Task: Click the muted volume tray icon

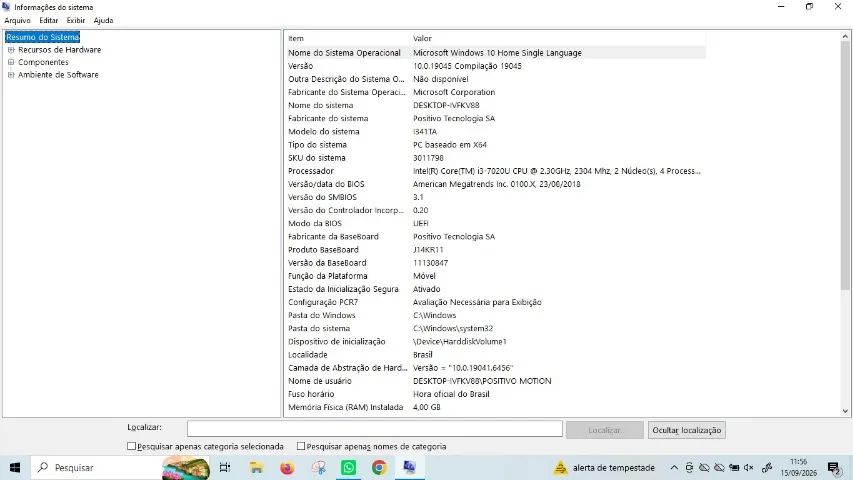Action: (749, 467)
